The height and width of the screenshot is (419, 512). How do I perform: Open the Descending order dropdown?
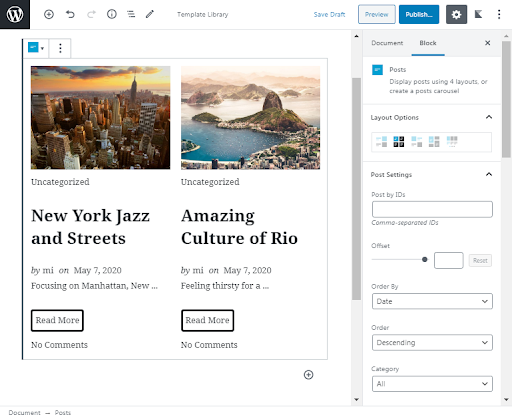pyautogui.click(x=432, y=343)
